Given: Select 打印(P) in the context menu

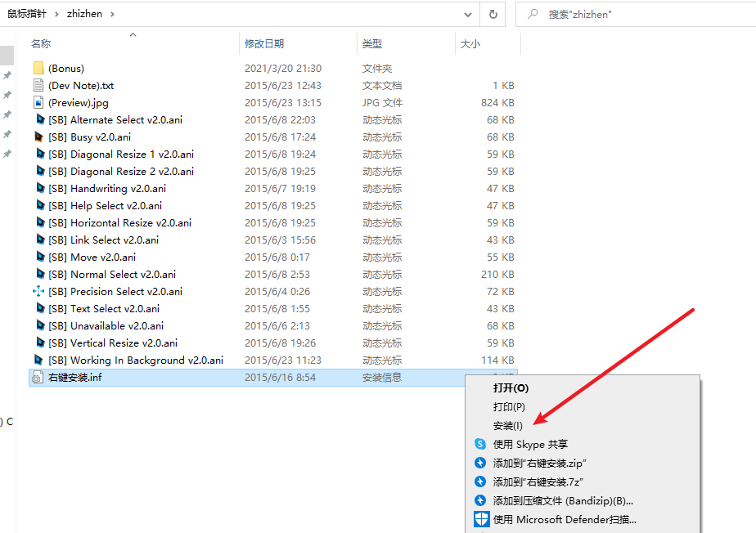Looking at the screenshot, I should click(509, 407).
